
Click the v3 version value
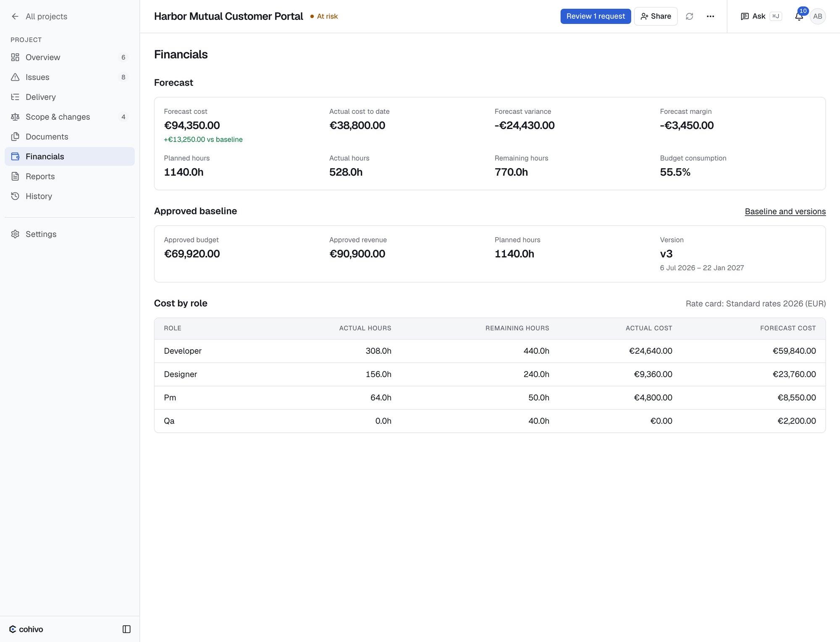[666, 254]
